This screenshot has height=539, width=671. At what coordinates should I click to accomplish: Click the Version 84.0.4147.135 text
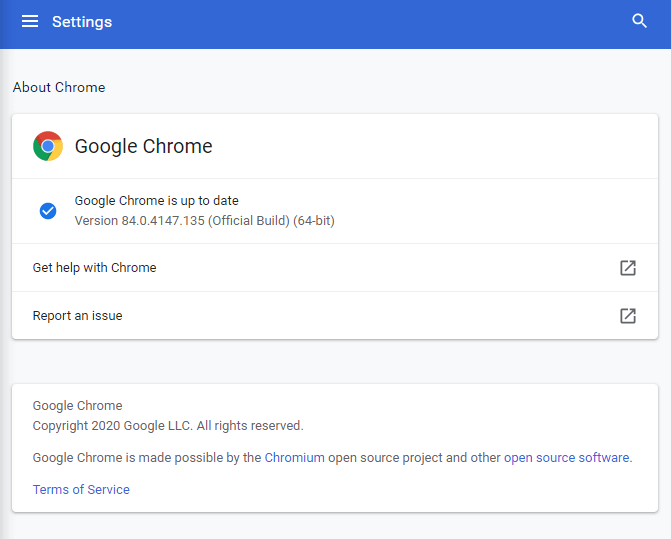coord(205,221)
